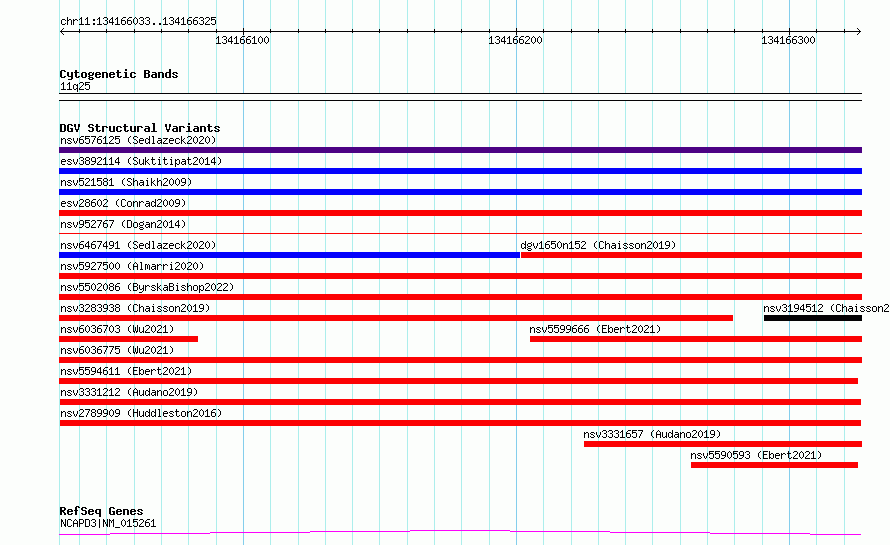Image resolution: width=890 pixels, height=545 pixels.
Task: Click the Cytogenetic Bands track title
Action: point(119,74)
